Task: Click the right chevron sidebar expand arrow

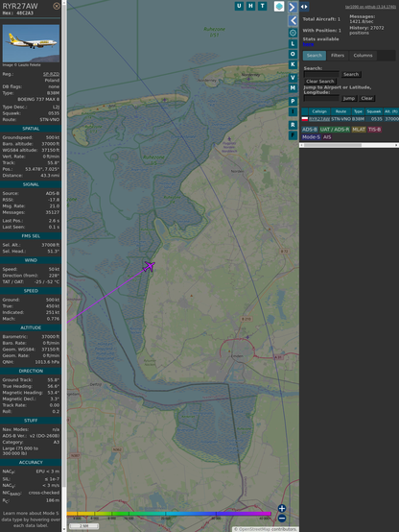Action: (x=293, y=7)
